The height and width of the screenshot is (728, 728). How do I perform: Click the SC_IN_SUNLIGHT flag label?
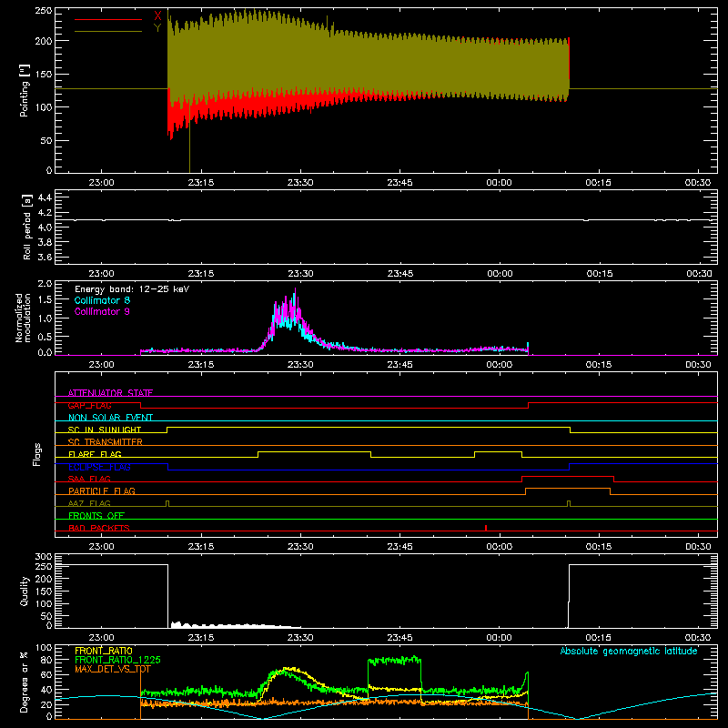click(105, 430)
